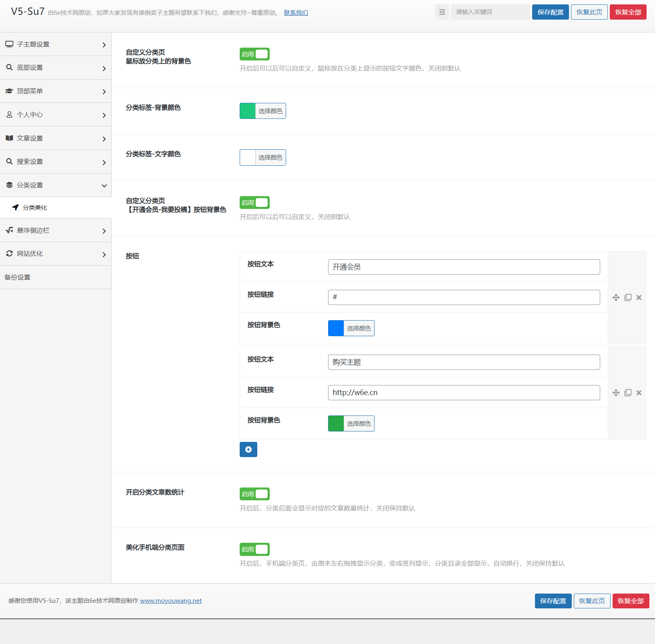Click the move icon for the 开通会员 button row
The image size is (655, 644).
[616, 297]
